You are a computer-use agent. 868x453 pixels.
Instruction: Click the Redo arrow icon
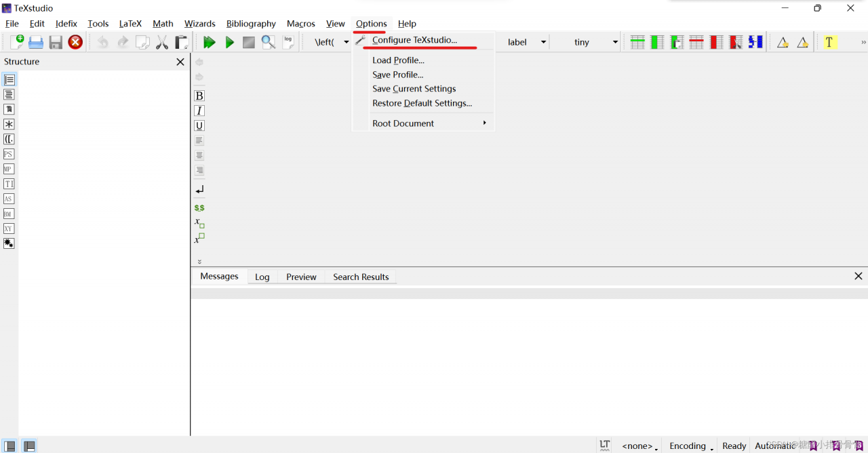123,42
